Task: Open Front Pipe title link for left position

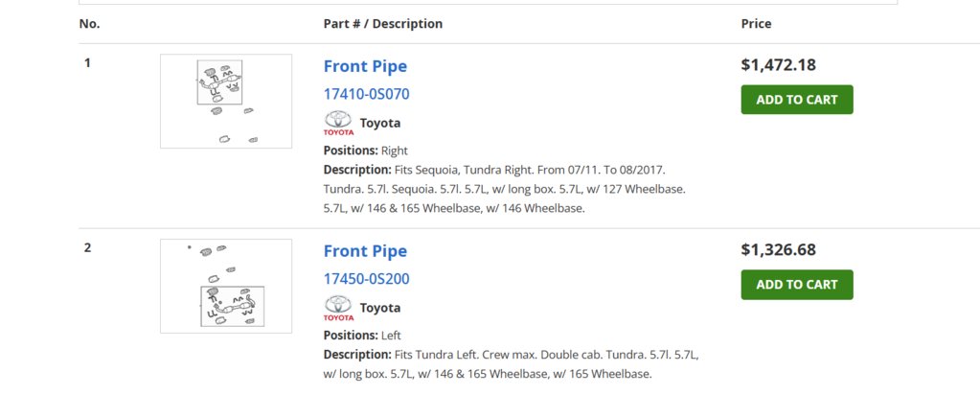Action: click(x=365, y=251)
